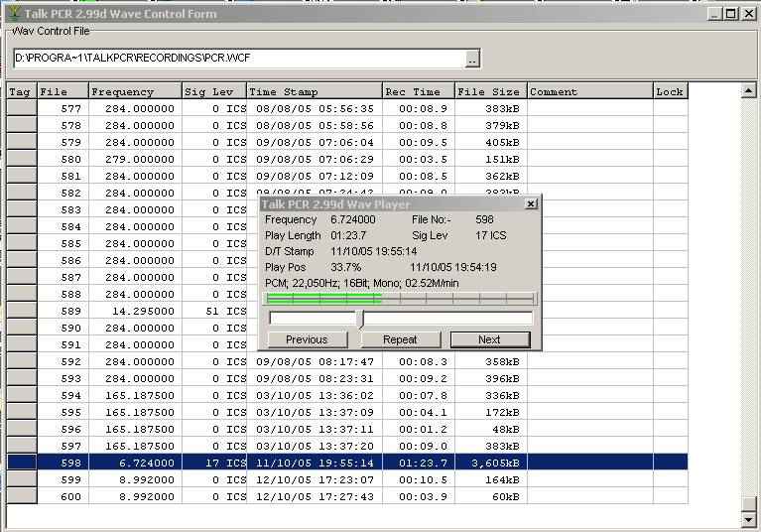Maximize the Wave Control Form window
Screen dimensions: 761x532
(731, 14)
